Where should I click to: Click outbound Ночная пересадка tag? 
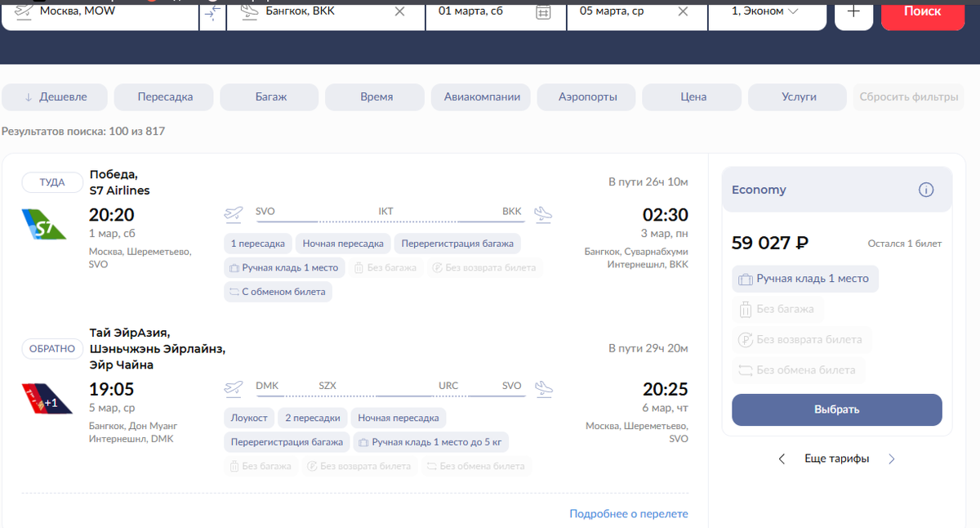point(343,244)
